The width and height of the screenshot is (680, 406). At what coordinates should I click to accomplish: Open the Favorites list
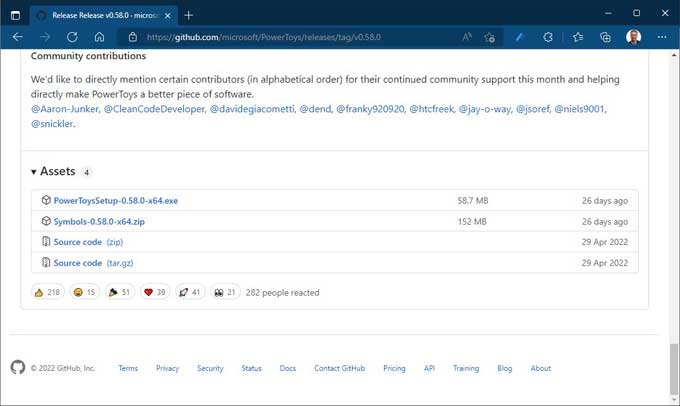(578, 37)
